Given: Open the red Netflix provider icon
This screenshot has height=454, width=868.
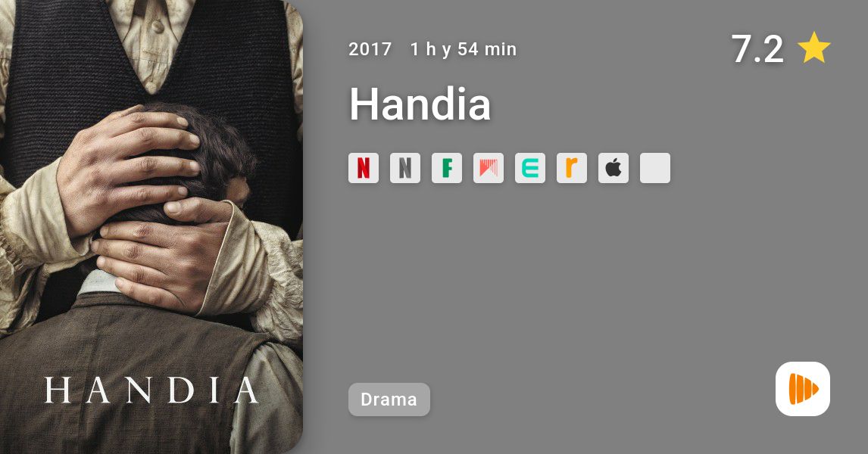Looking at the screenshot, I should (363, 168).
